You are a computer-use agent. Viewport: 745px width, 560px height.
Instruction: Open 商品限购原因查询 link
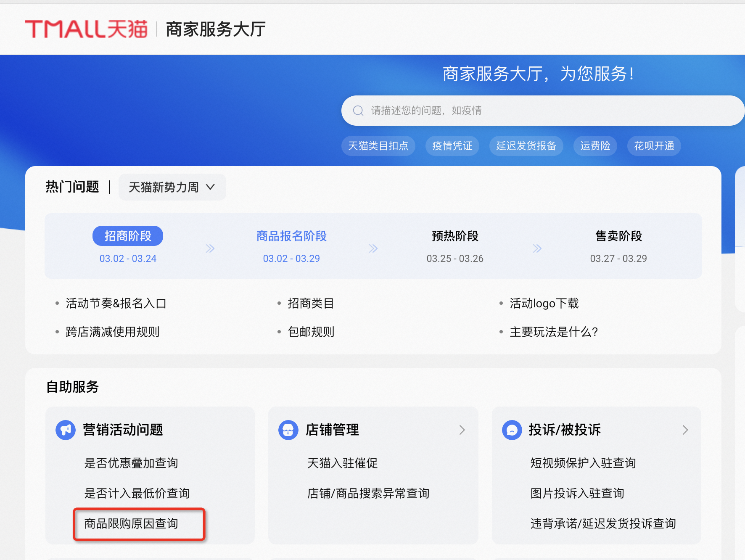click(x=131, y=523)
